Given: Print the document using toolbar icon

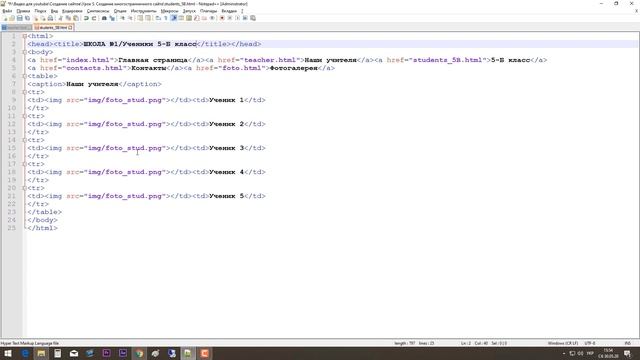Looking at the screenshot, I should click(x=50, y=18).
